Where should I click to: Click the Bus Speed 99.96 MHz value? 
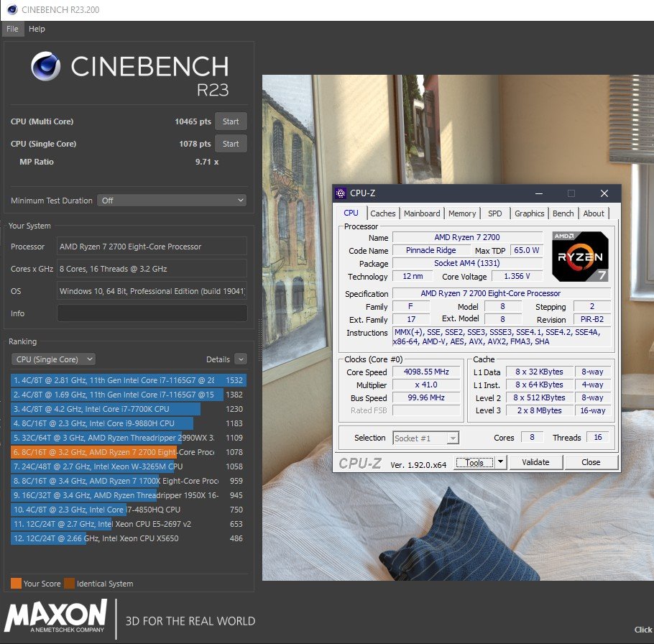click(426, 397)
